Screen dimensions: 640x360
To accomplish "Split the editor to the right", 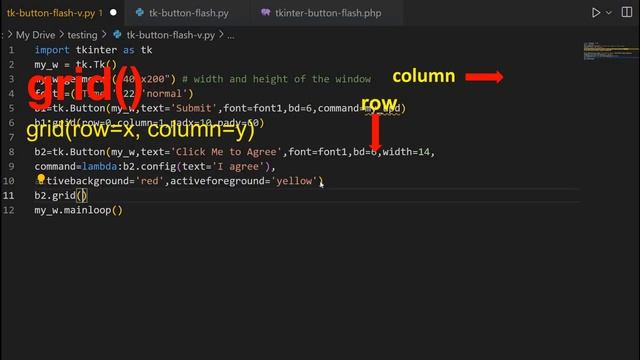I will pos(627,12).
